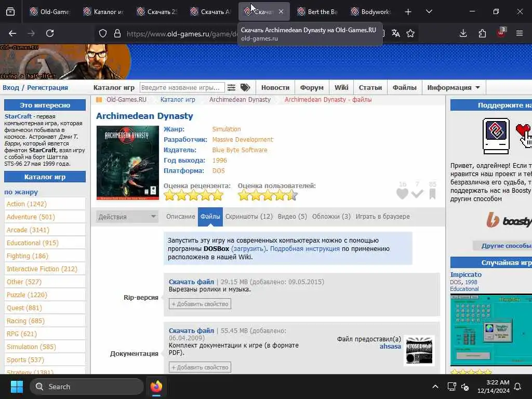Screen dimensions: 532x399
Task: Focus the game name search field
Action: pyautogui.click(x=182, y=87)
